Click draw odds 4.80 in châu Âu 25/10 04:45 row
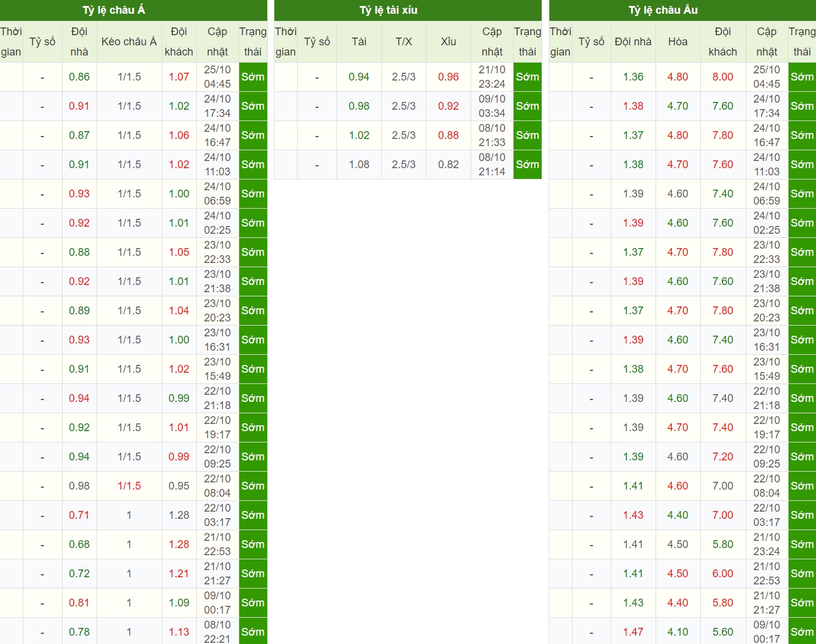816x644 pixels. (678, 77)
